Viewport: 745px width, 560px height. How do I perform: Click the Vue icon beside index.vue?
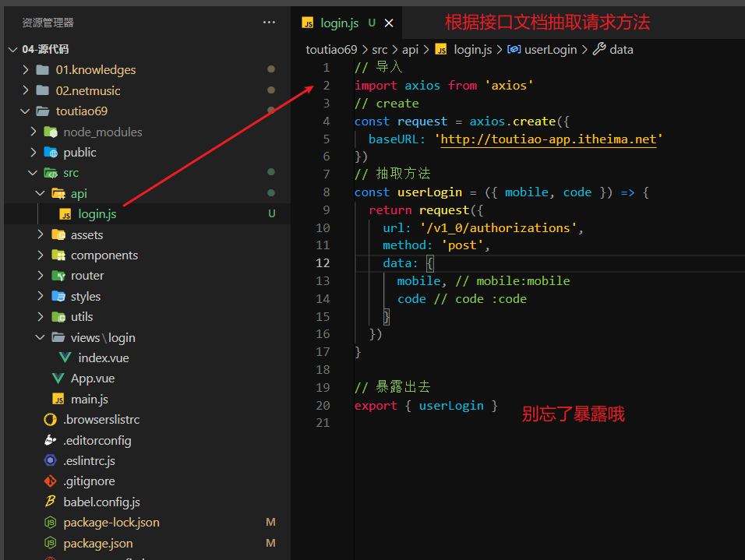tap(65, 357)
